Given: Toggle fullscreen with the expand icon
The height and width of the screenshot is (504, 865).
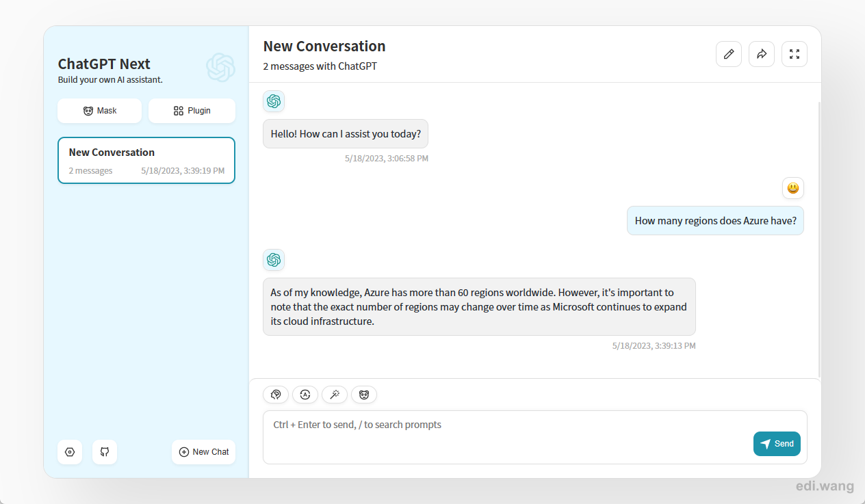Looking at the screenshot, I should 795,54.
